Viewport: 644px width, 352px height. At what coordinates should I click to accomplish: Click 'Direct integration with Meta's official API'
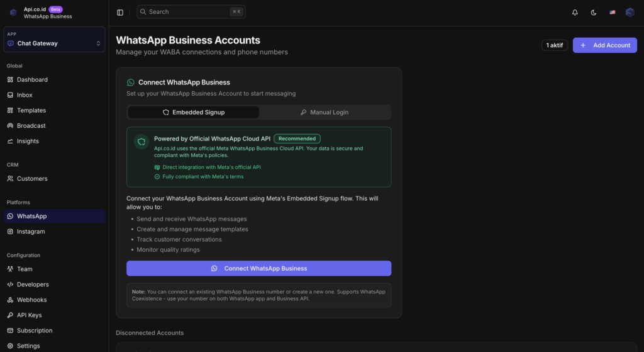pyautogui.click(x=211, y=167)
